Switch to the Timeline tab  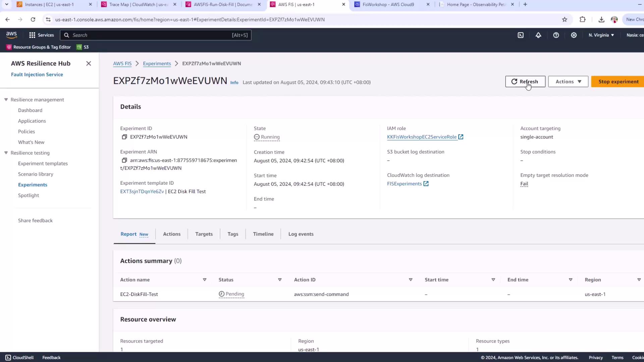[263, 234]
